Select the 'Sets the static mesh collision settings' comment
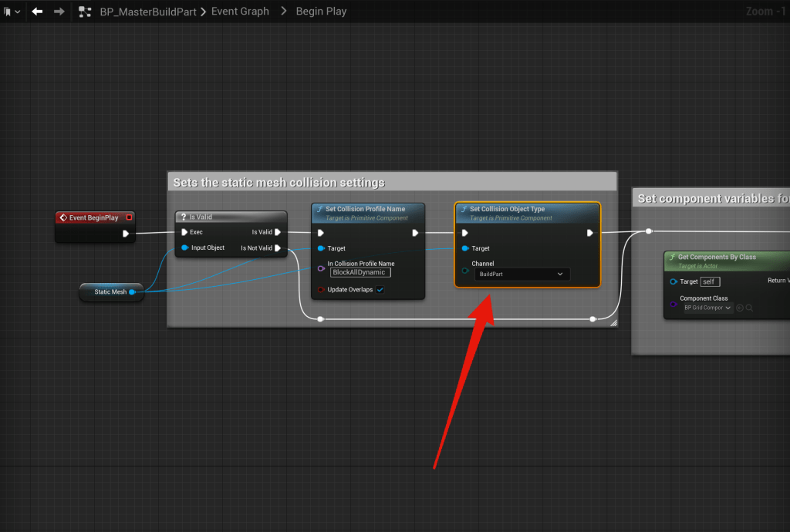790x532 pixels. [279, 182]
